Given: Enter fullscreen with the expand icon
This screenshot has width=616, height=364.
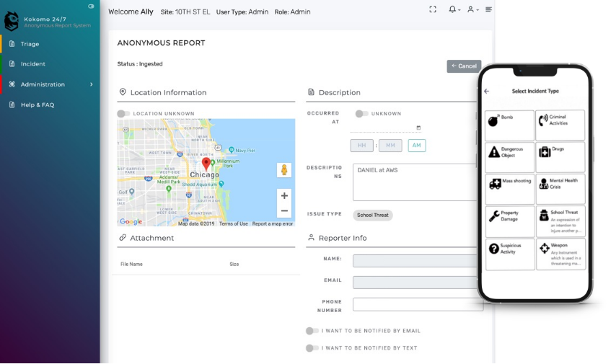Looking at the screenshot, I should [x=433, y=9].
